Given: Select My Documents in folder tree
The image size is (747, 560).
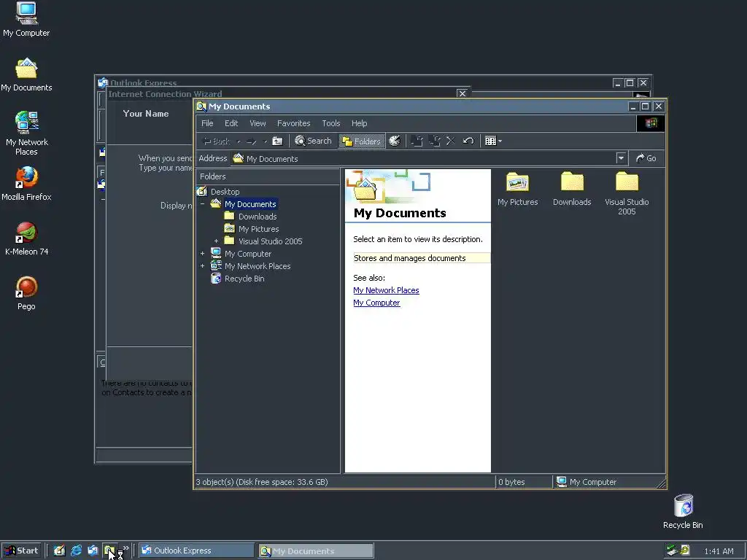Looking at the screenshot, I should [250, 204].
